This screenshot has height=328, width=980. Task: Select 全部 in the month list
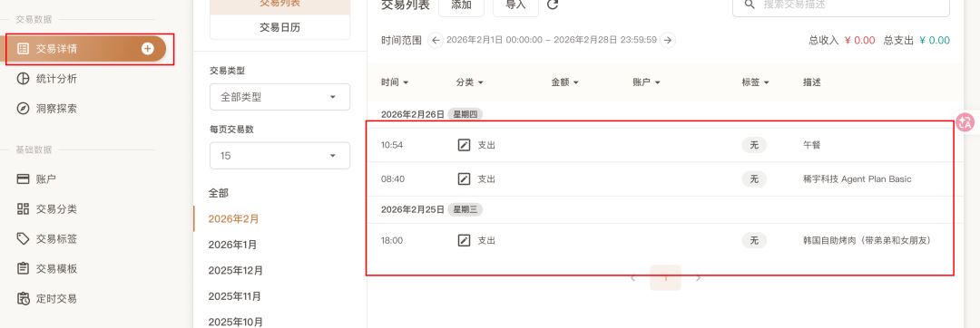coord(219,193)
